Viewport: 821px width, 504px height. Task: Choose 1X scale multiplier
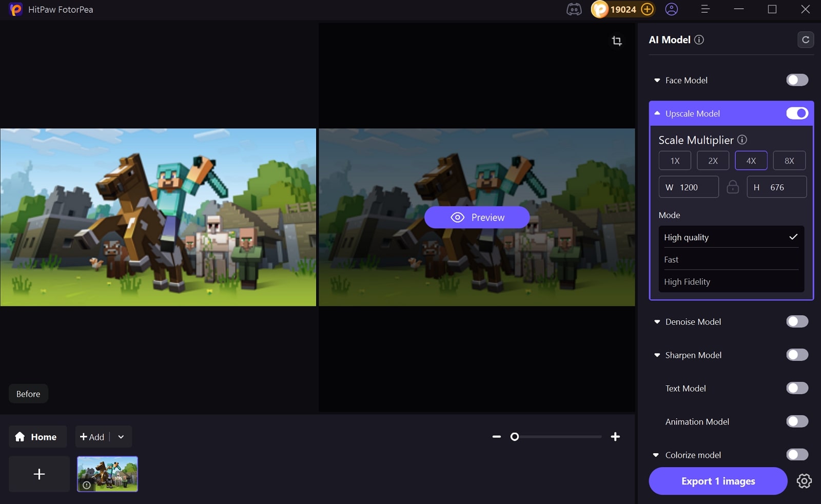(675, 161)
